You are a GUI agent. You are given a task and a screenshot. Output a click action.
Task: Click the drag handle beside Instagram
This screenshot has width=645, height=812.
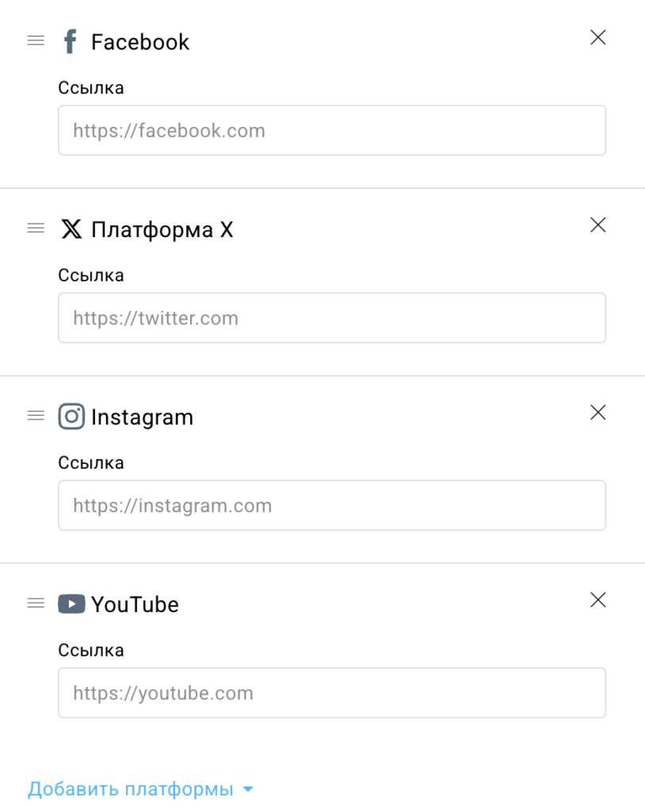coord(36,416)
